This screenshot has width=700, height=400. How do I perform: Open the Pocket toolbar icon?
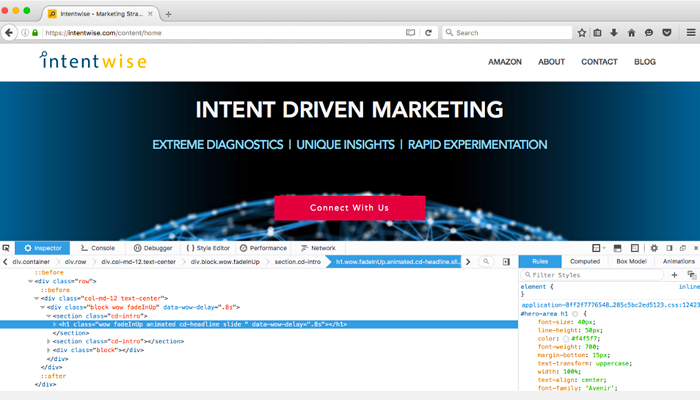[x=667, y=33]
